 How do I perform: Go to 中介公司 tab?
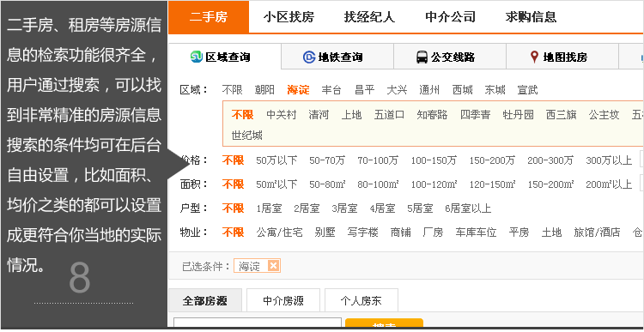[x=450, y=17]
